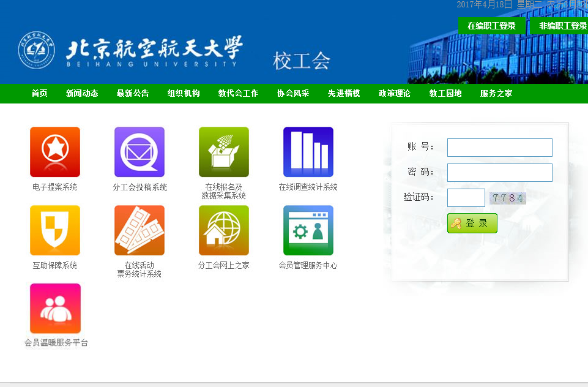Refresh the 7784 captcha image
This screenshot has width=588, height=387.
coord(508,198)
